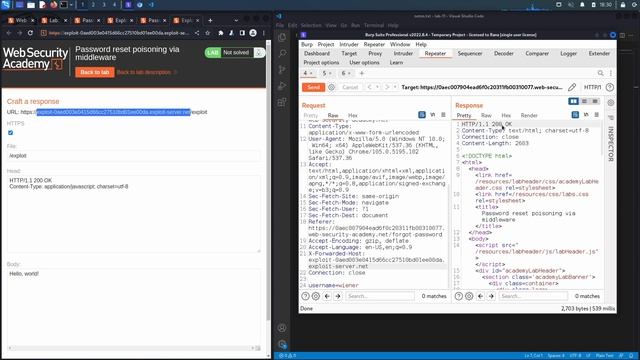Select the Request Hex view

click(x=353, y=115)
